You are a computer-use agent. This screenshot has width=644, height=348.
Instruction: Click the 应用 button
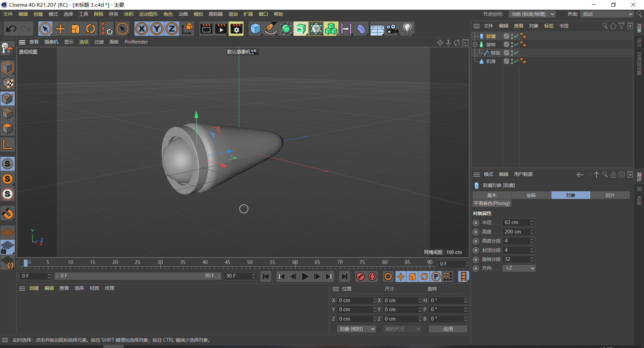[448, 329]
